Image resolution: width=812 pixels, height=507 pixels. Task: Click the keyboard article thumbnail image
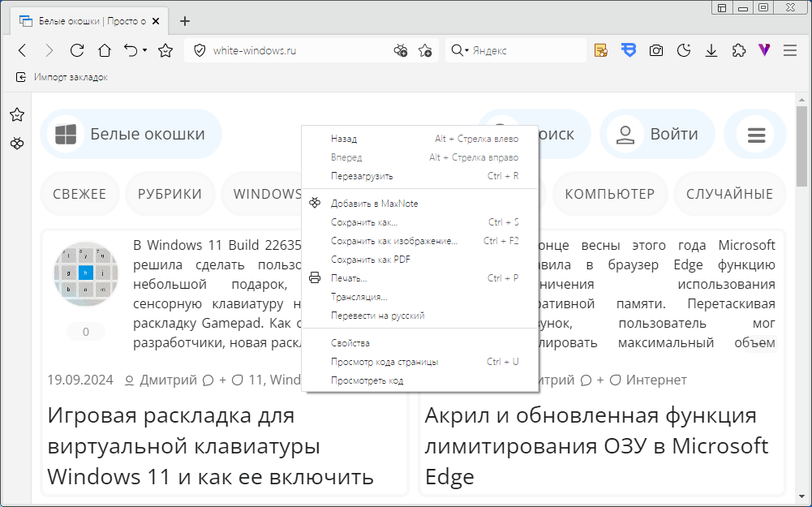point(86,273)
